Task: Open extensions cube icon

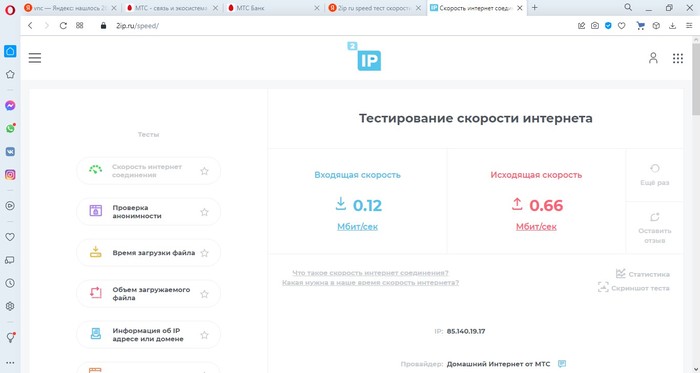Action: [x=656, y=26]
